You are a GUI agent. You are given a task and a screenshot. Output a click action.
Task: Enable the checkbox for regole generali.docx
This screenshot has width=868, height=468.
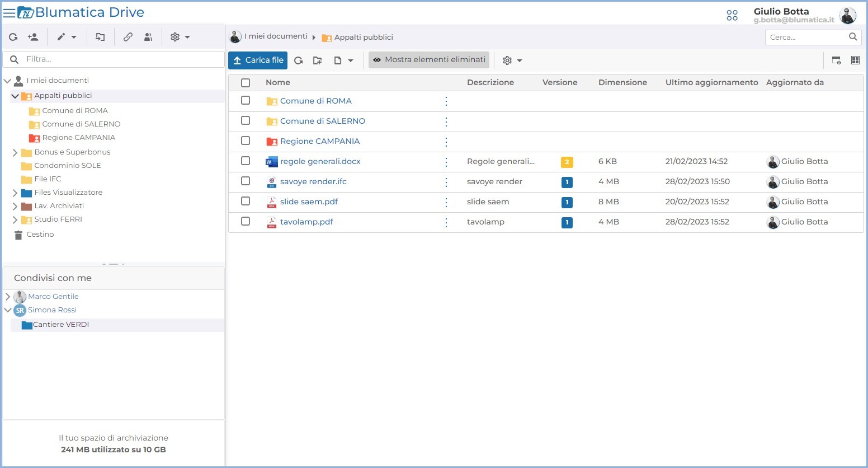tap(245, 161)
